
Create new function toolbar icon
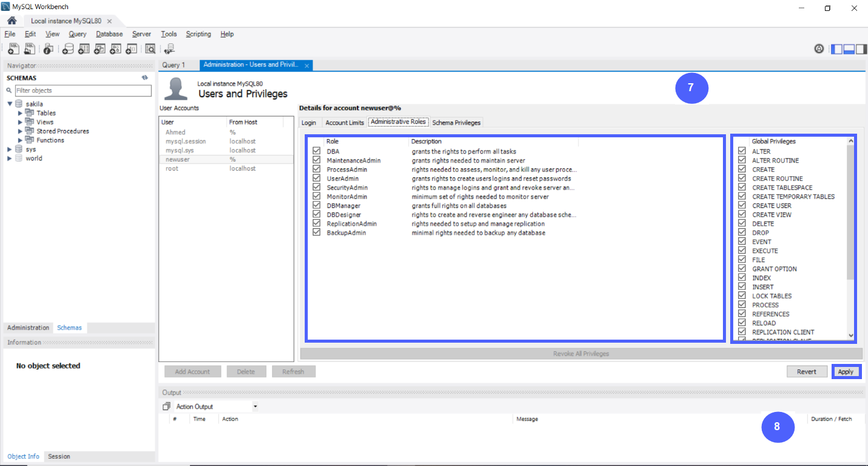tap(131, 49)
